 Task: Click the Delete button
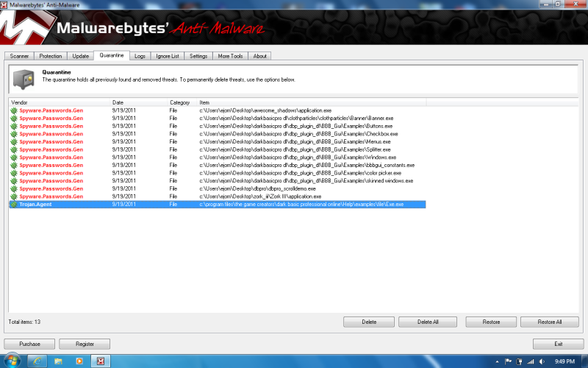coord(369,322)
